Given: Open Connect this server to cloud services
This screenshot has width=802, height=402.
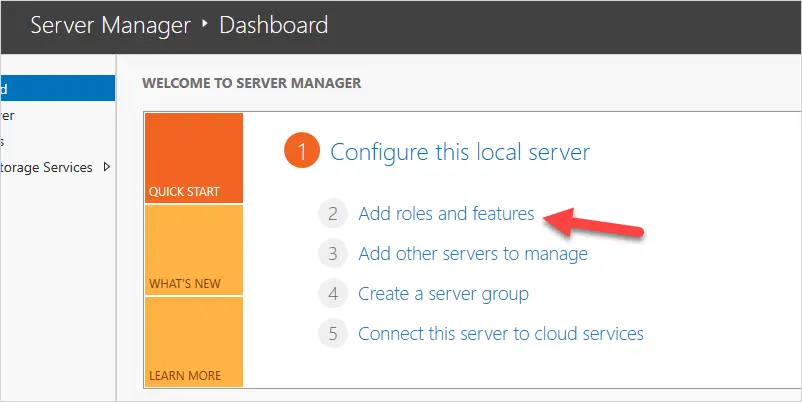Looking at the screenshot, I should pos(501,333).
